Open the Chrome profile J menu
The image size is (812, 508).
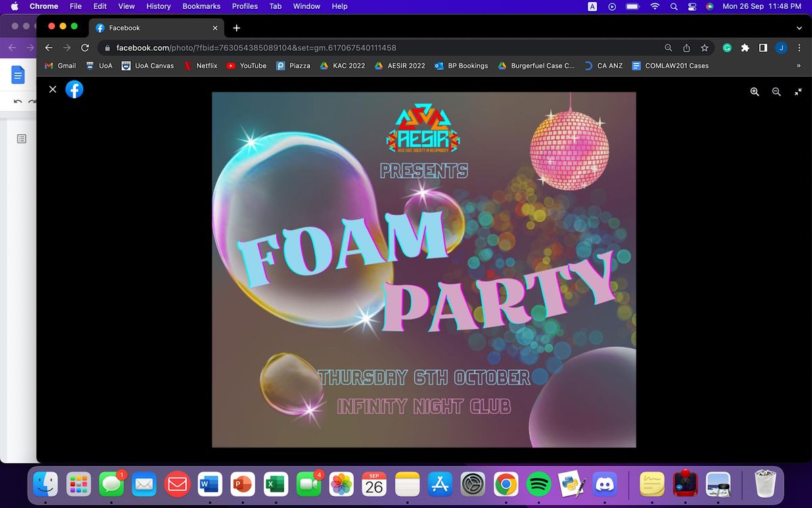[x=782, y=48]
